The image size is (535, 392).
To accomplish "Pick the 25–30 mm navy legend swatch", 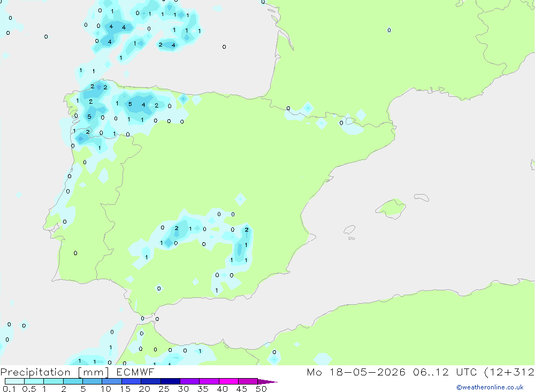I will (170, 381).
